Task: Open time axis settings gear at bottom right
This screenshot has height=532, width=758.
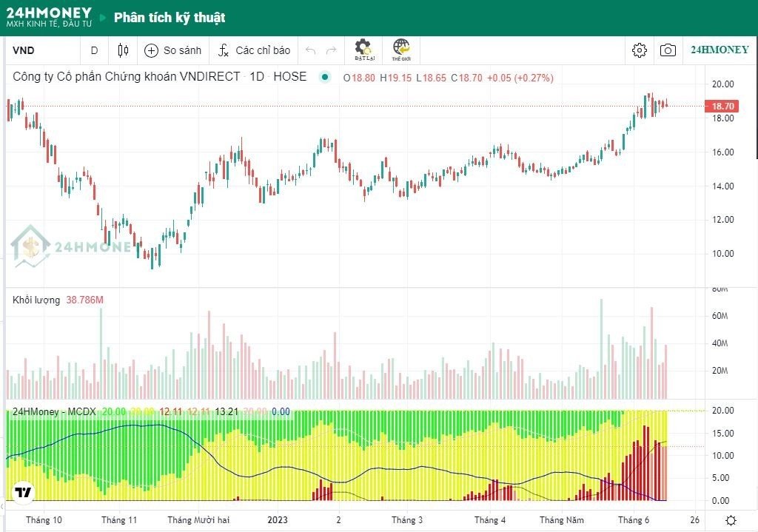Action: click(731, 520)
